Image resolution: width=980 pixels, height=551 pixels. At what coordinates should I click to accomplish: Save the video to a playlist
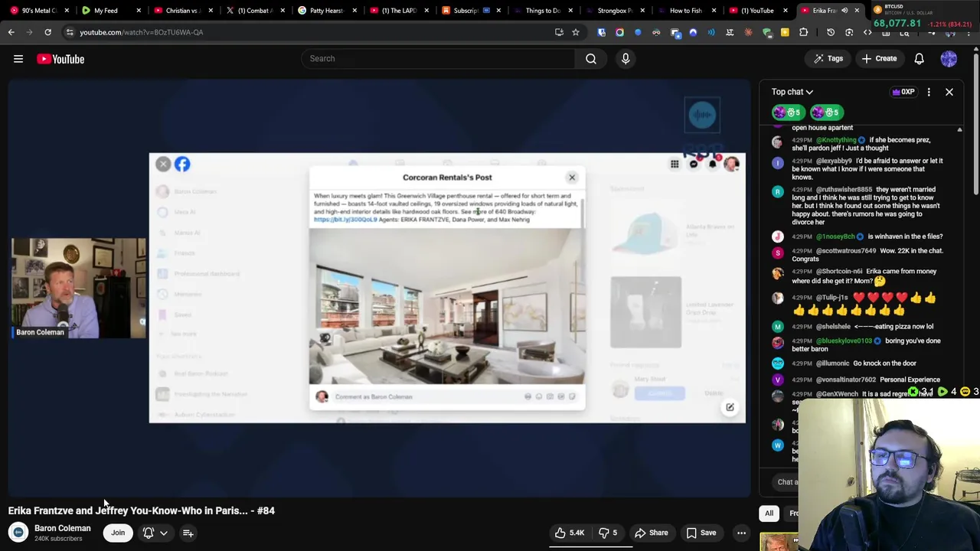(701, 533)
